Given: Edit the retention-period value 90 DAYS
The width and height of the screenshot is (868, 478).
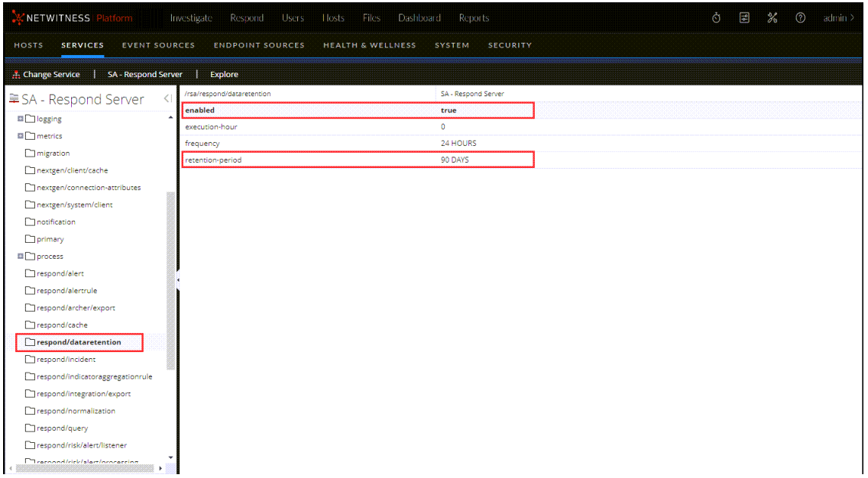Looking at the screenshot, I should click(x=455, y=160).
